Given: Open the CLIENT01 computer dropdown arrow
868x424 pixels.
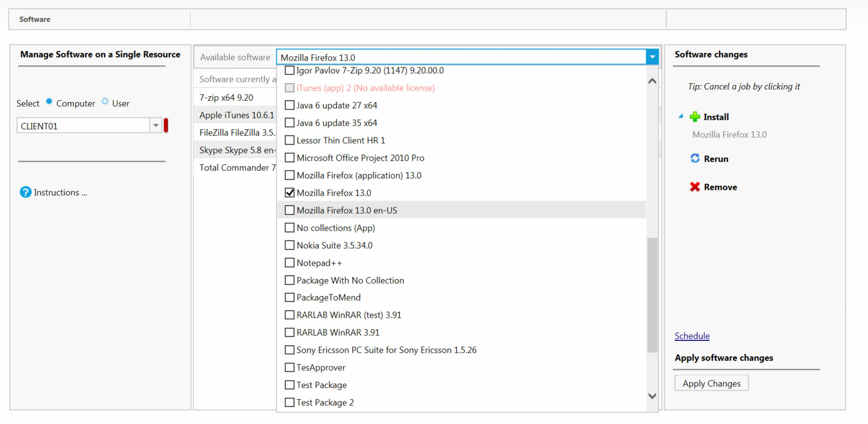Looking at the screenshot, I should click(x=156, y=126).
